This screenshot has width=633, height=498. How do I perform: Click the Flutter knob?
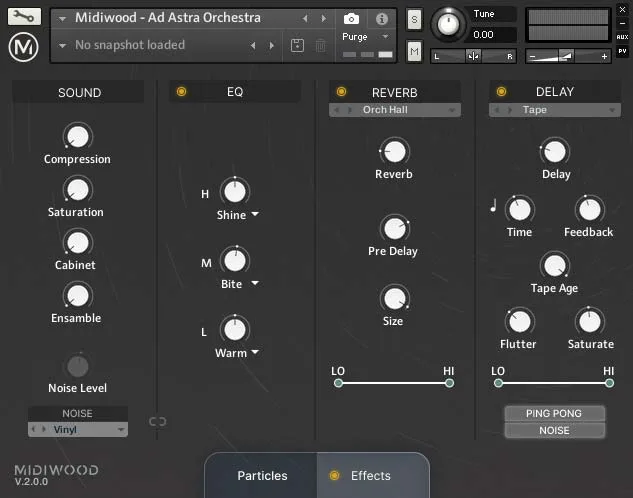click(x=520, y=322)
